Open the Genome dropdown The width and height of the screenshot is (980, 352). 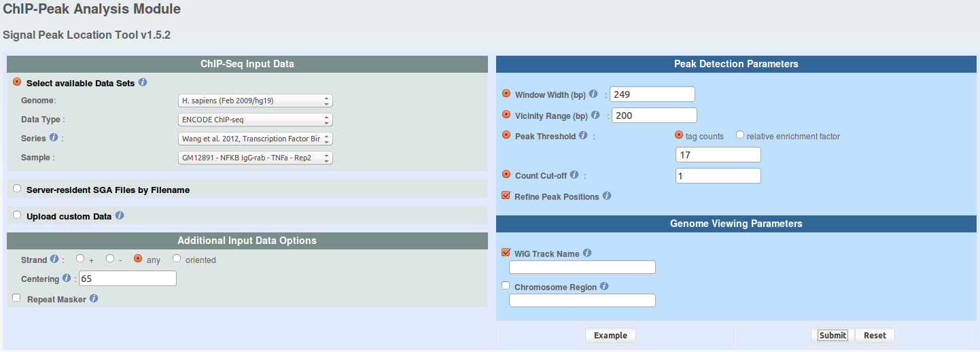[x=255, y=101]
